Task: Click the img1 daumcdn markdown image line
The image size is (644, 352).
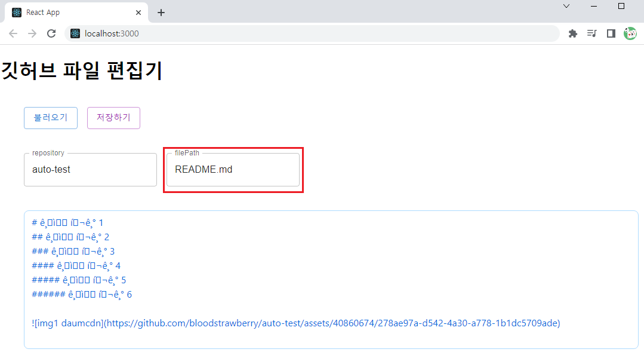Action: 295,324
